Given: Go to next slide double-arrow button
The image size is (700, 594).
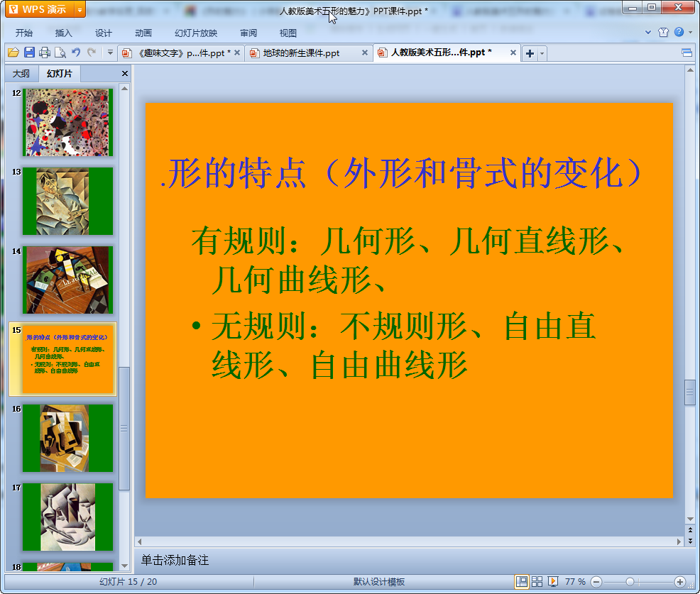Looking at the screenshot, I should (x=690, y=541).
